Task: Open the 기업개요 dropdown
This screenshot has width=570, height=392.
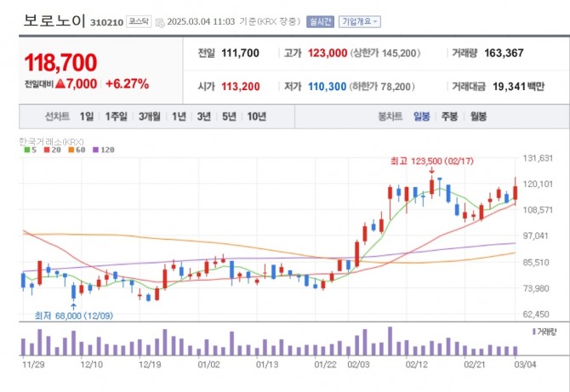Action: coord(361,21)
